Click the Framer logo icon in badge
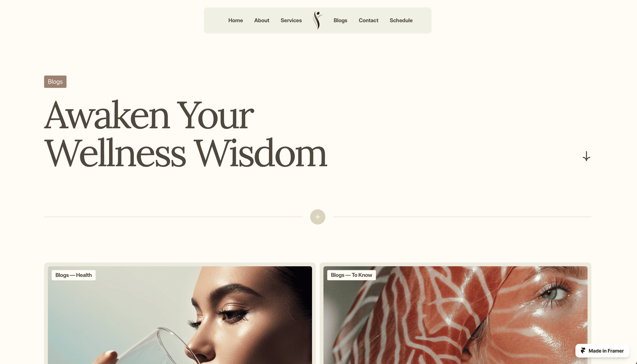 pyautogui.click(x=583, y=351)
